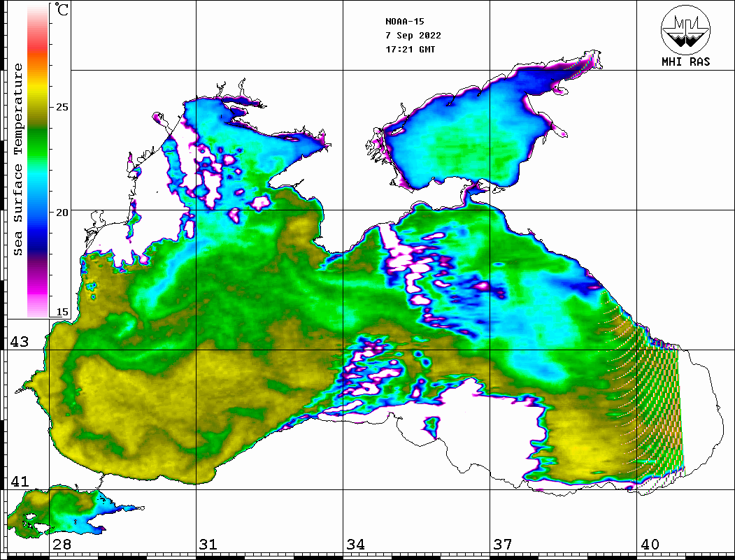Image resolution: width=735 pixels, height=560 pixels.
Task: Click longitude label '37'
Action: pos(503,544)
